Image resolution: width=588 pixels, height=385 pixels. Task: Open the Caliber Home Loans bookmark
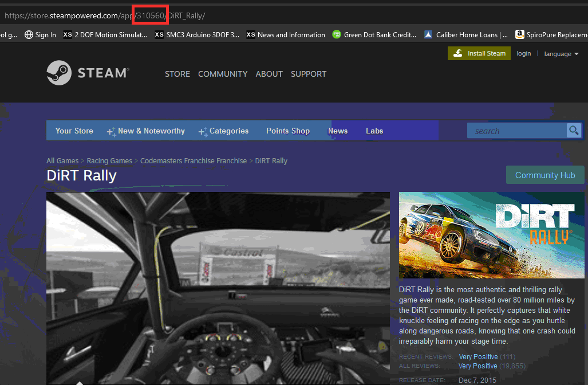[465, 35]
